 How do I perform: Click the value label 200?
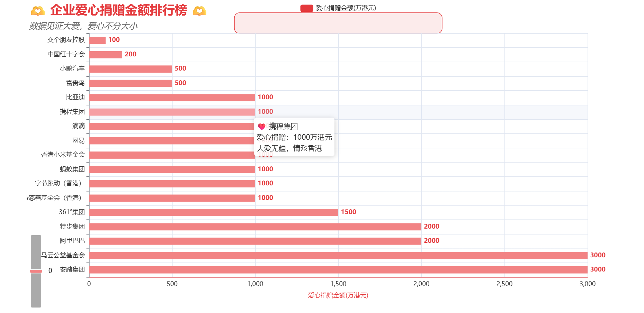131,54
